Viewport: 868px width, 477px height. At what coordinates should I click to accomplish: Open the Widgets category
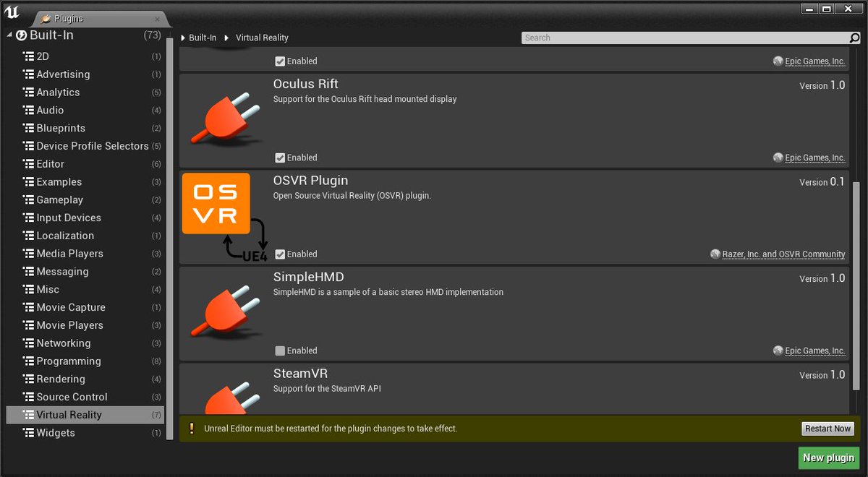coord(85,433)
